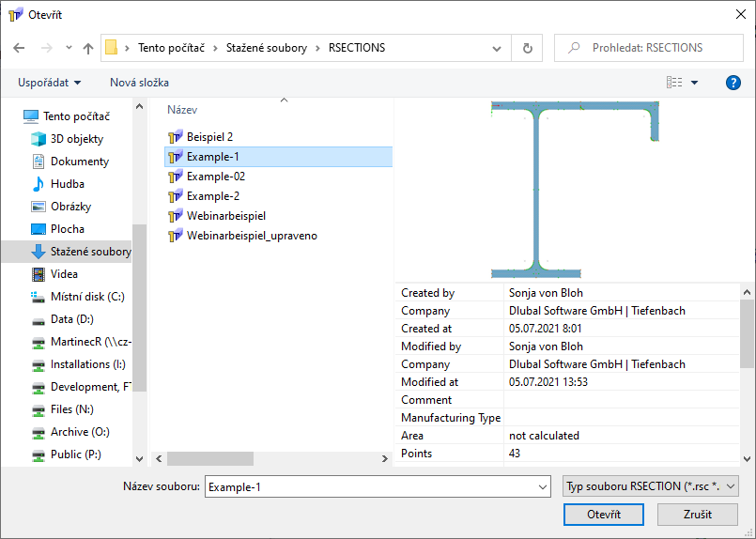Screen dimensions: 756x539
Task: Open 'Místní disk (C:)' drive
Action: pos(78,297)
